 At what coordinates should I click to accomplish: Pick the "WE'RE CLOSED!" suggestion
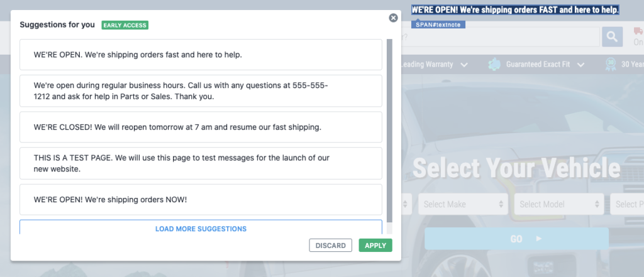tap(201, 128)
